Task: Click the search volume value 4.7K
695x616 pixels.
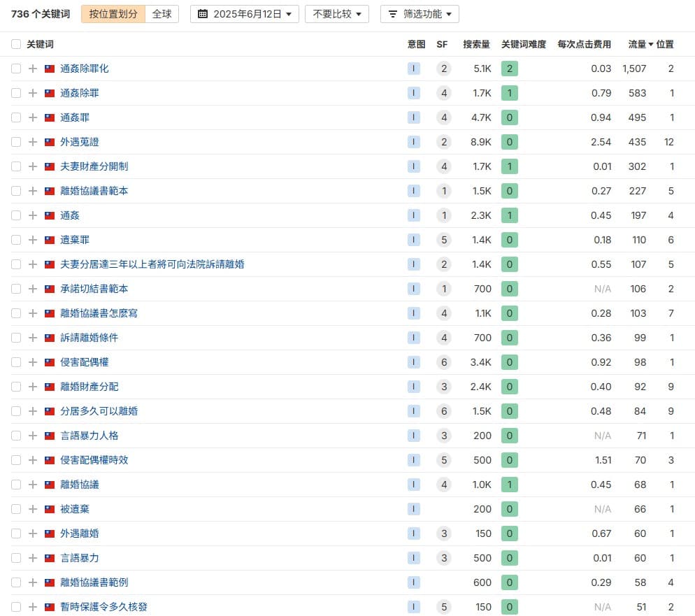Action: [x=481, y=117]
